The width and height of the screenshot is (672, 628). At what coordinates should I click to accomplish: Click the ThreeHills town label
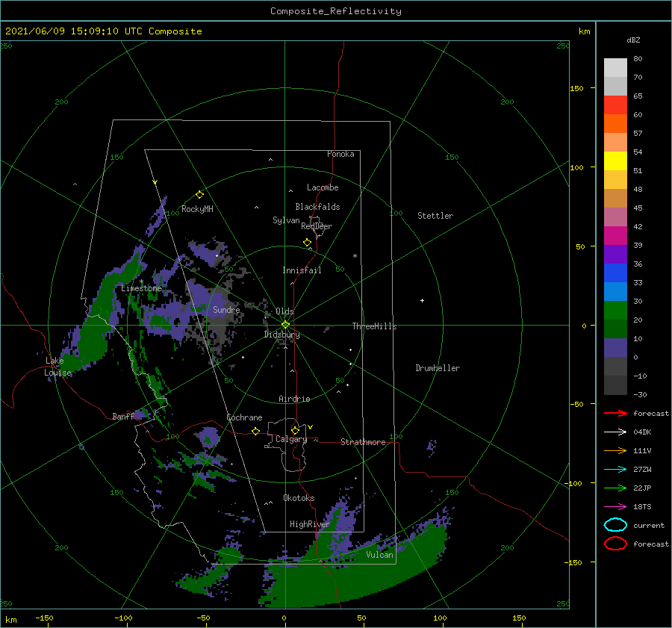[x=374, y=326]
